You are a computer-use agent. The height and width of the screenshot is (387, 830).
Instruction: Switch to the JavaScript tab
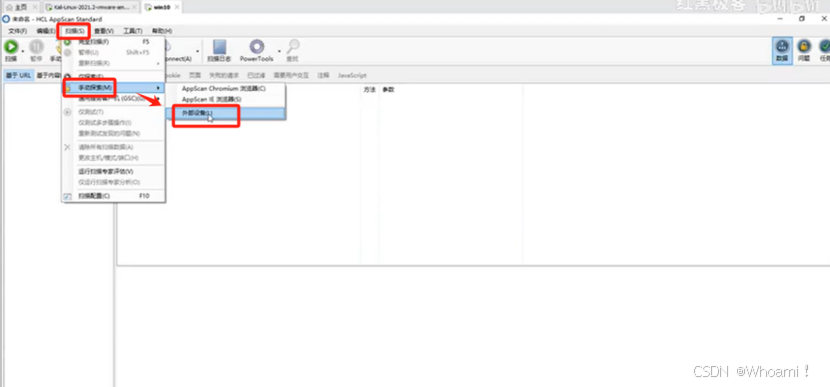click(353, 76)
